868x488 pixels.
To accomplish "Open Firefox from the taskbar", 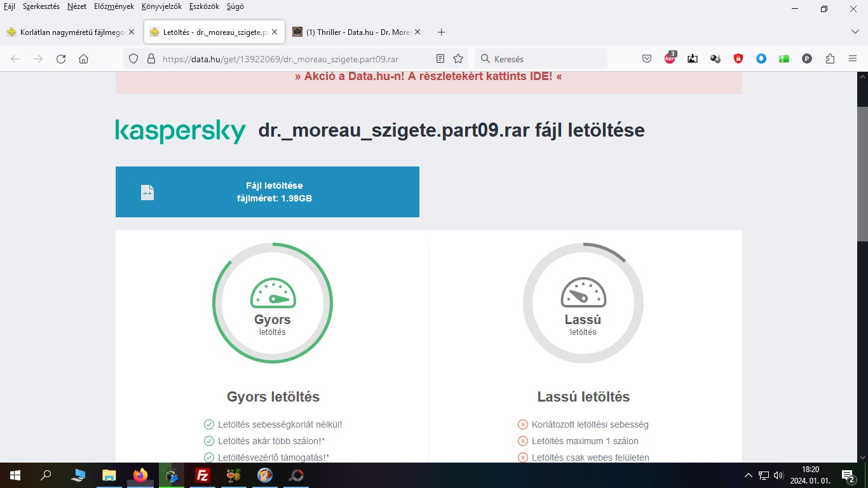I will point(140,475).
